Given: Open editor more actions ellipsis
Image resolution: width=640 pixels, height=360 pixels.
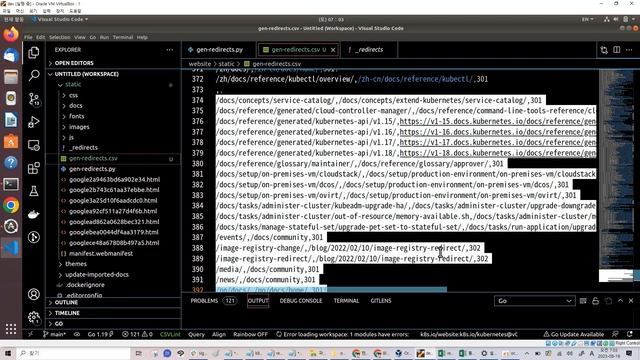Looking at the screenshot, I should click(x=629, y=50).
